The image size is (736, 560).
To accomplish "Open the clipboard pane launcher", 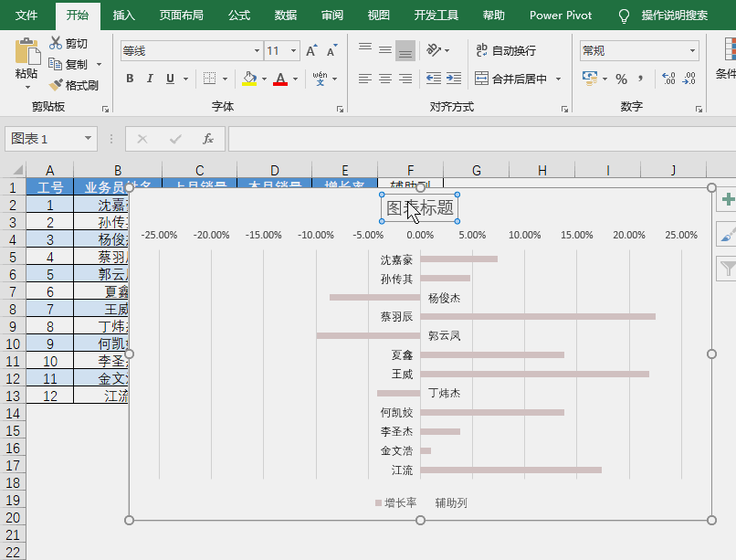I will point(106,109).
